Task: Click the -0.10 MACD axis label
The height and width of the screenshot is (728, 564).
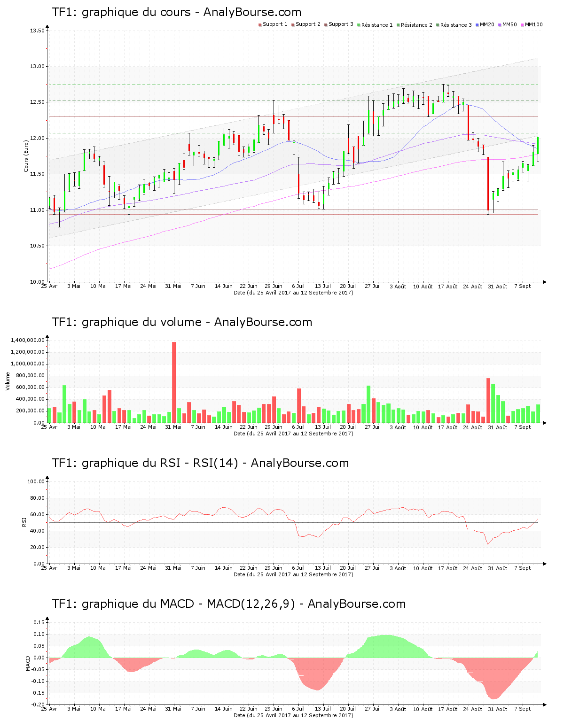Action: coord(38,682)
